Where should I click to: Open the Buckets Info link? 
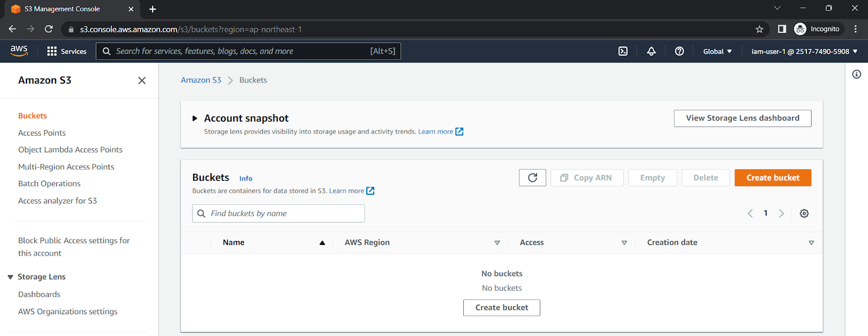click(x=246, y=179)
